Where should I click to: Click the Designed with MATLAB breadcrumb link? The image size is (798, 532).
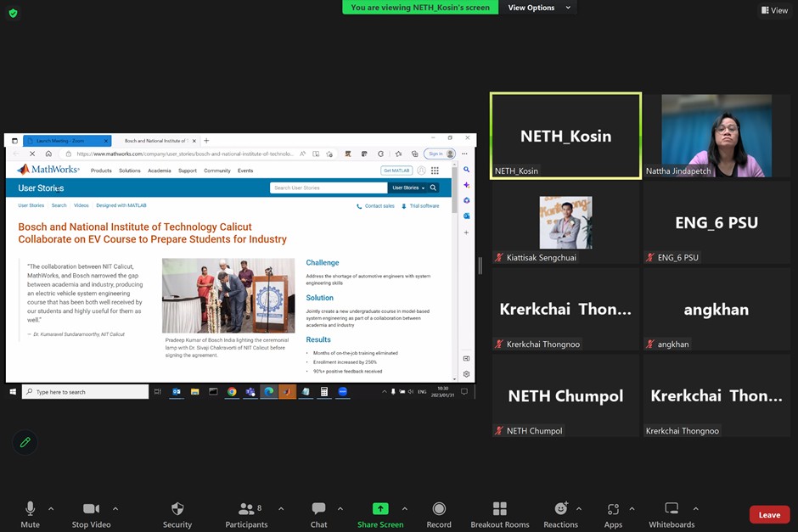[x=121, y=205]
